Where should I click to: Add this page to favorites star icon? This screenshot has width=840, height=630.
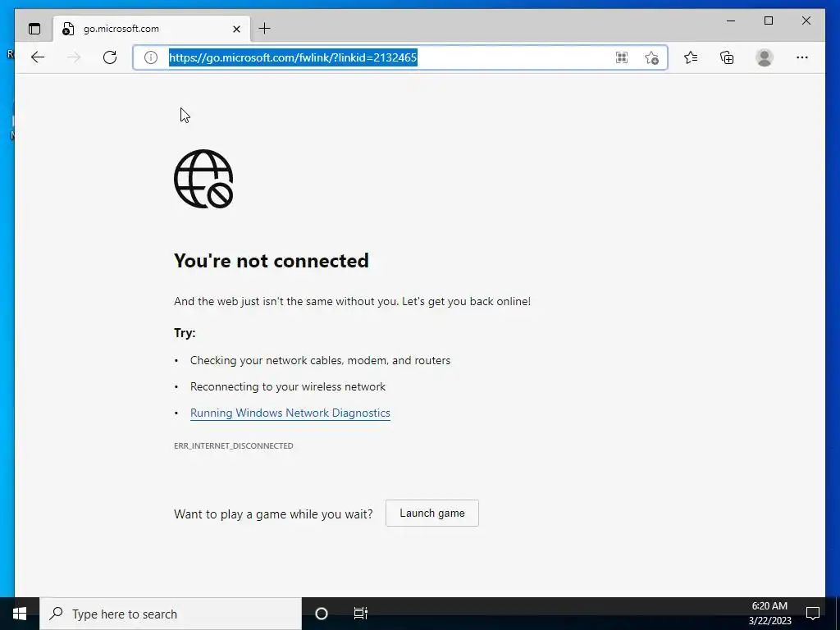651,57
